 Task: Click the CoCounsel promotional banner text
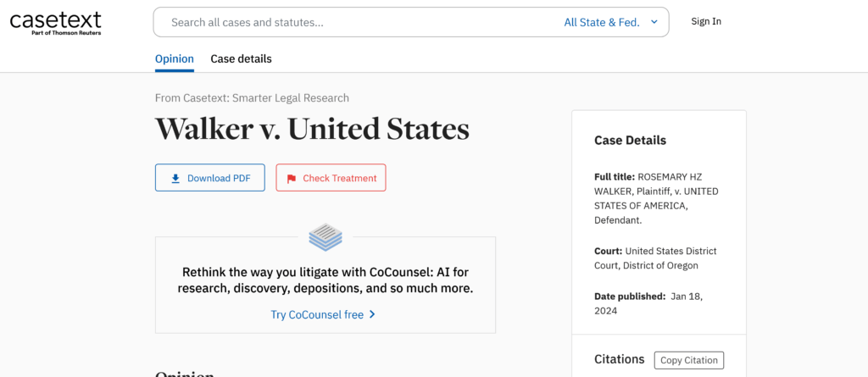(x=325, y=280)
